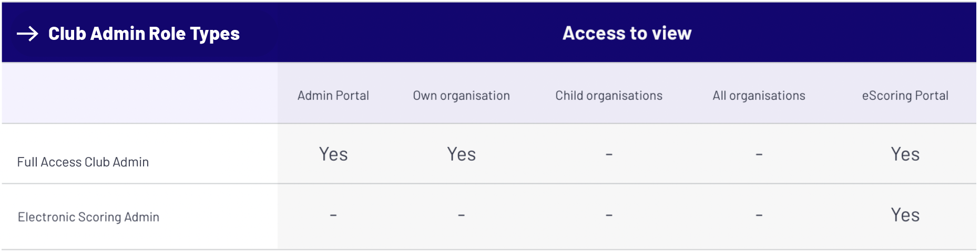
Task: Select Electronic Scoring Admin Portal dash cell
Action: tap(333, 215)
